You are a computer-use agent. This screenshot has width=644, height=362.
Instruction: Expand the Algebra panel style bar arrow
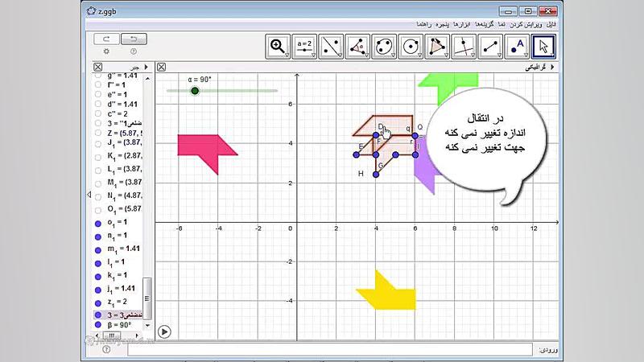[x=147, y=67]
